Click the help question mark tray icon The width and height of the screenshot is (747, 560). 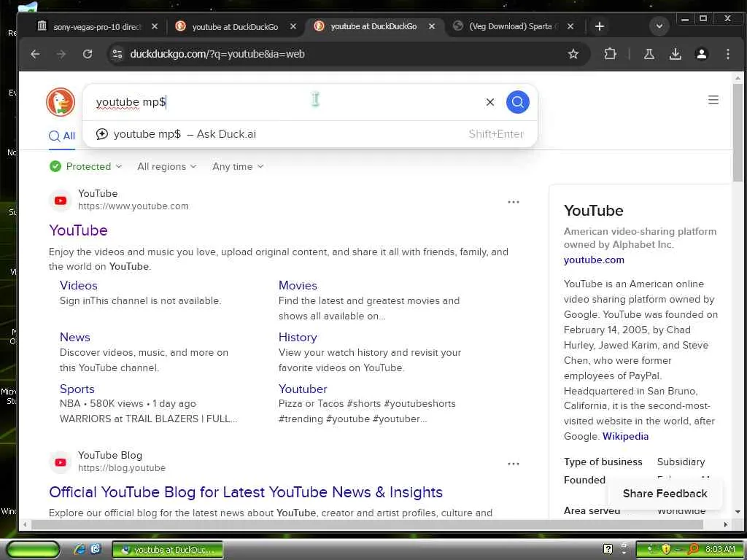608,550
